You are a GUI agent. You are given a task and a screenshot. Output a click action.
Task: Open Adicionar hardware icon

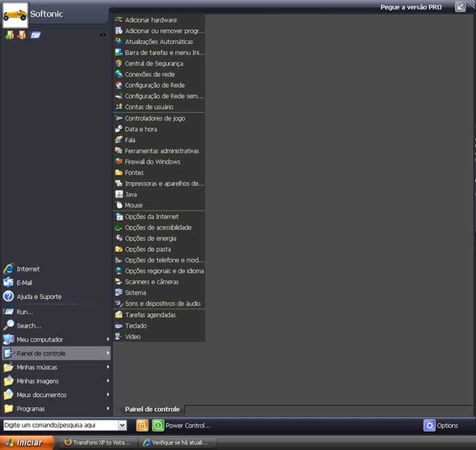tap(119, 20)
